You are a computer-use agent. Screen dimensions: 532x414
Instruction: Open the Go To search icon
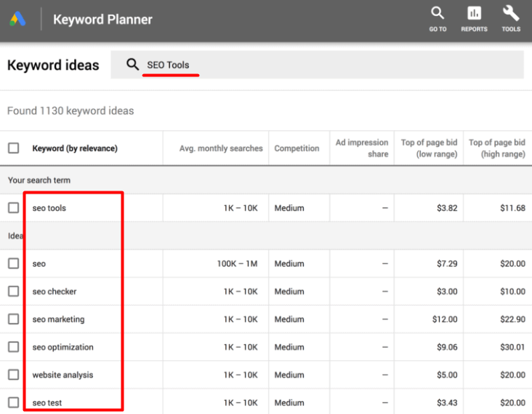438,14
